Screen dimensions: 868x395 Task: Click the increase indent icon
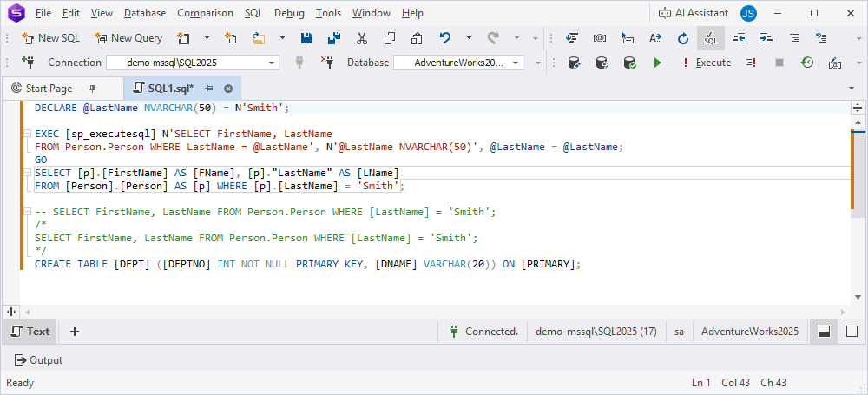766,38
